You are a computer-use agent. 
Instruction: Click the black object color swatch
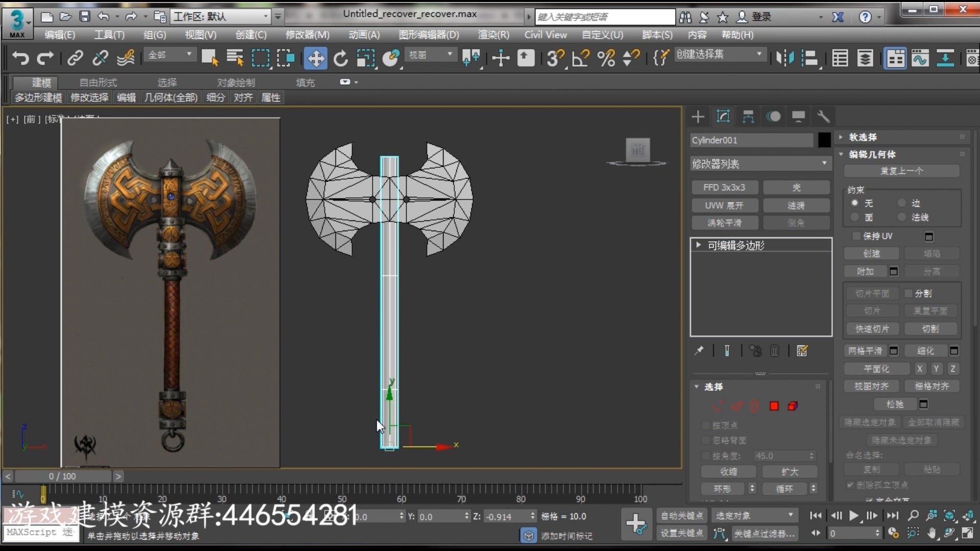coord(824,140)
